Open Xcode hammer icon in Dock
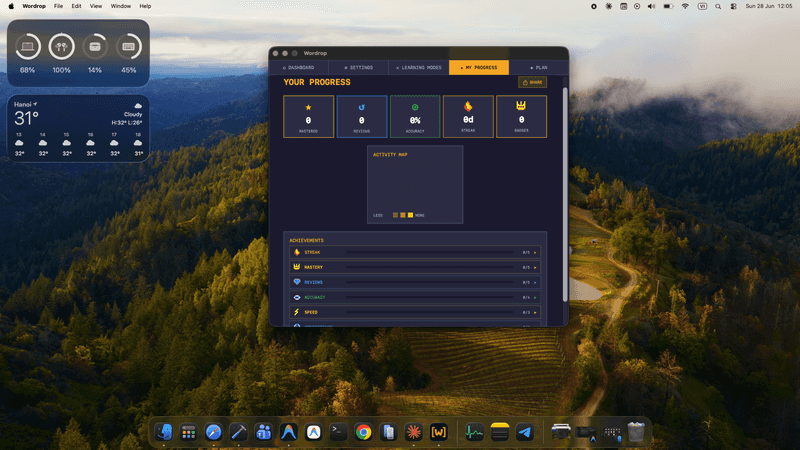 [238, 432]
